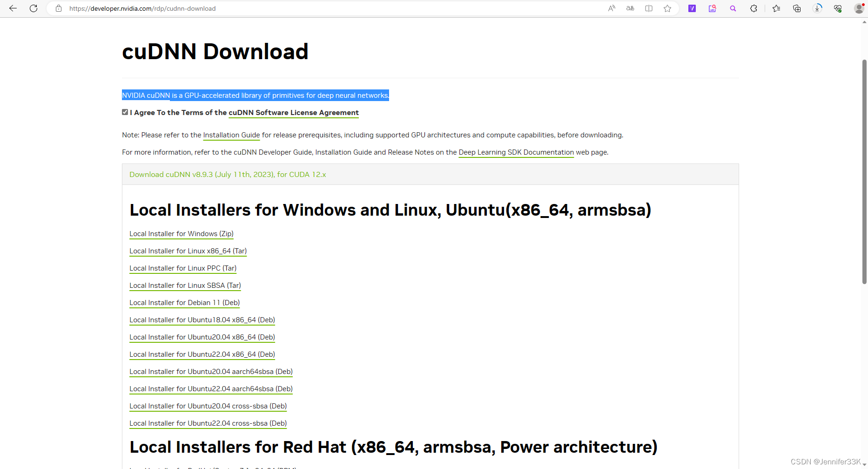Download Local Installer for Debian 11 (Deb)
The image size is (868, 469).
pos(185,303)
